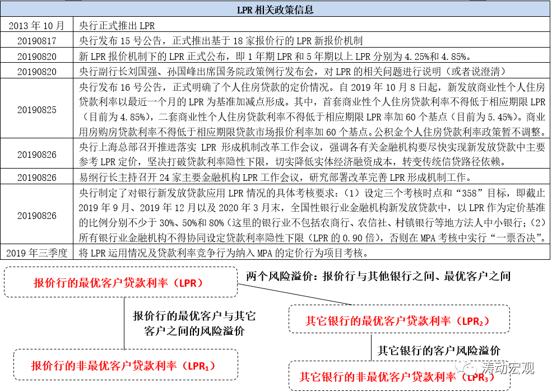This screenshot has height=392, width=552.
Task: Select the 其它银行的最优客户贷款利率（LPR₂）box
Action: click(x=398, y=321)
